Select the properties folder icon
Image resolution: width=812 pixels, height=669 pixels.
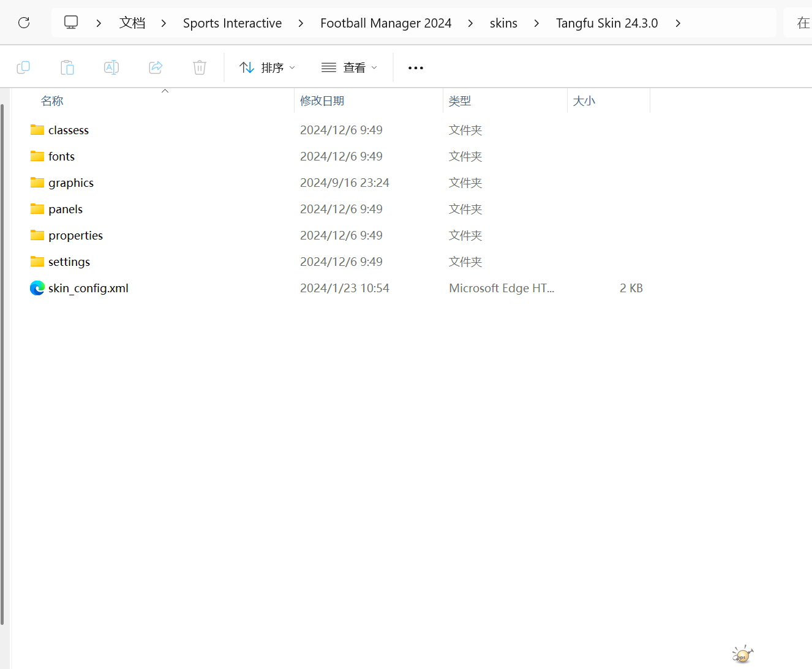[37, 235]
